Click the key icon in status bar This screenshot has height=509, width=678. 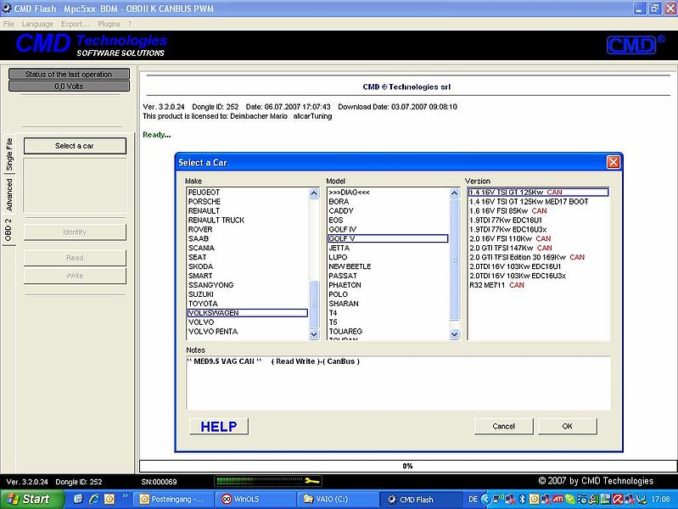312,481
